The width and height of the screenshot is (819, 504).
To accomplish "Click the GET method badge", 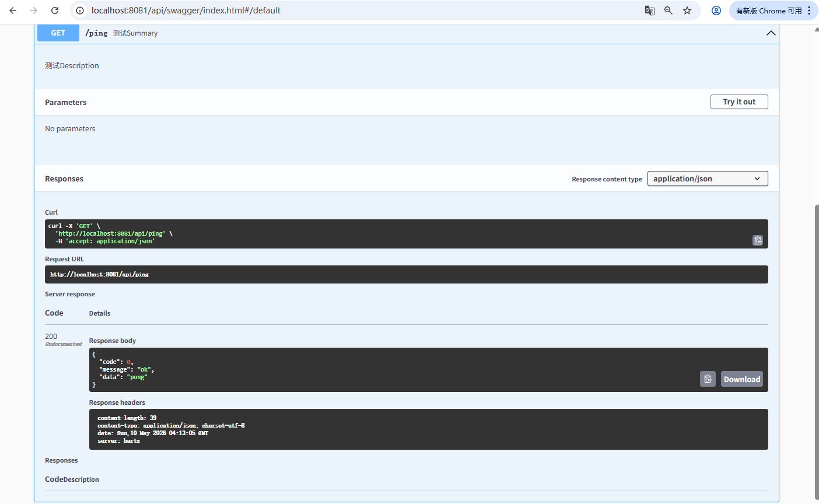I will (x=58, y=33).
